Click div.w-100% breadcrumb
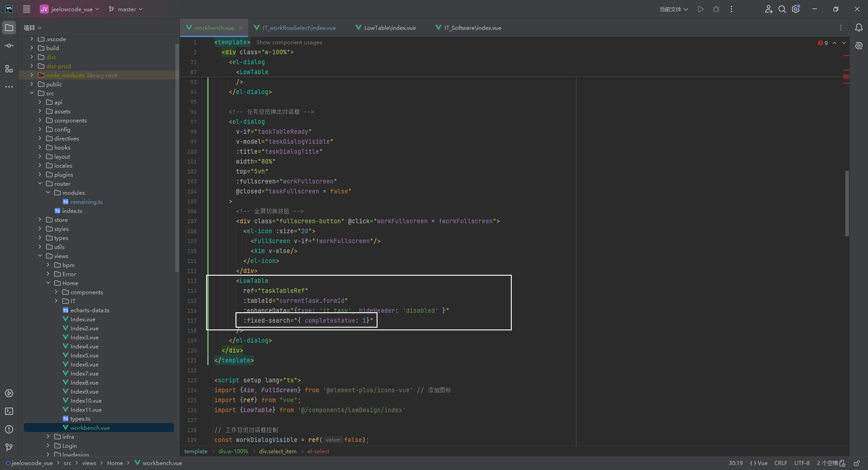The image size is (868, 470). (x=233, y=451)
